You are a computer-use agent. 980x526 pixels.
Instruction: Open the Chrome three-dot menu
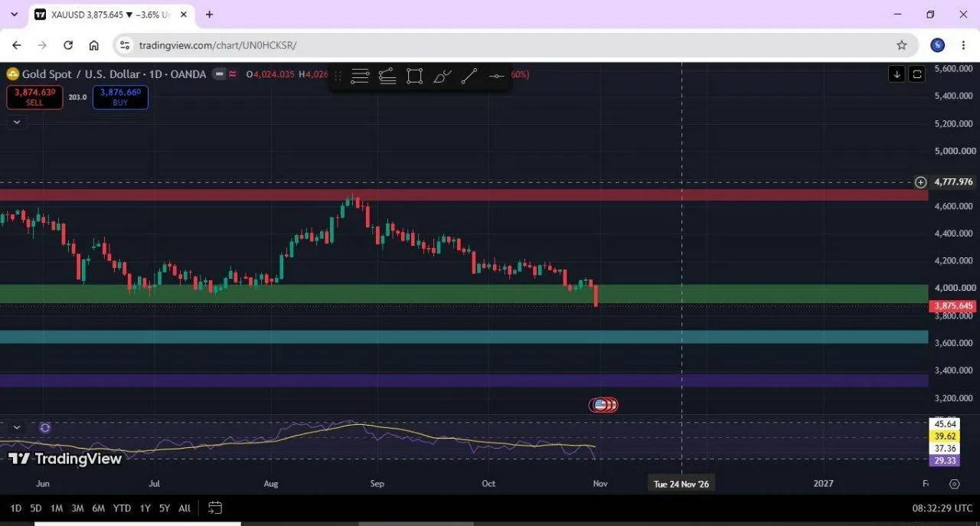coord(964,45)
